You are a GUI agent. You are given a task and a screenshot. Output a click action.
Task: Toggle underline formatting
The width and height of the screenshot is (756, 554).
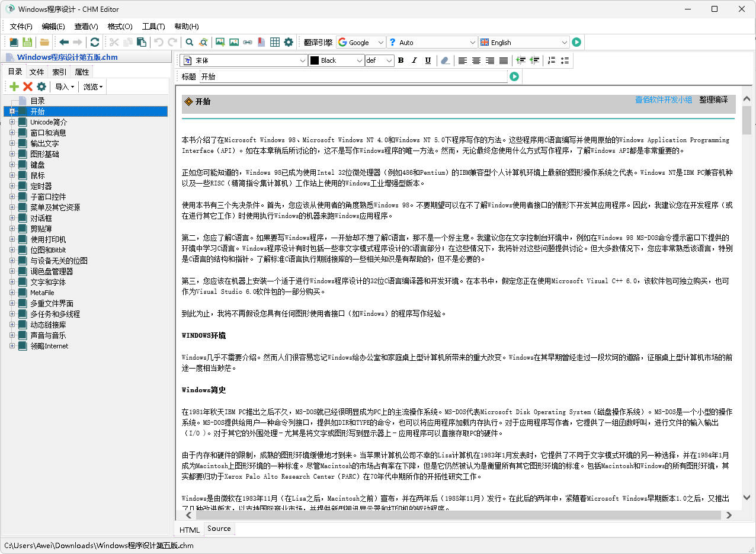pyautogui.click(x=428, y=60)
